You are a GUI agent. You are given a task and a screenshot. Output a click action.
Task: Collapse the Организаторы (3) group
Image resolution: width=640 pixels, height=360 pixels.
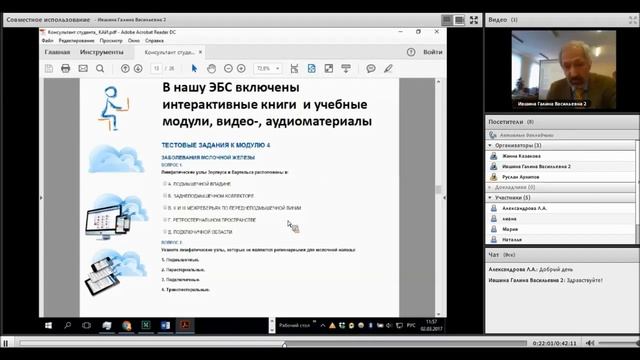490,145
